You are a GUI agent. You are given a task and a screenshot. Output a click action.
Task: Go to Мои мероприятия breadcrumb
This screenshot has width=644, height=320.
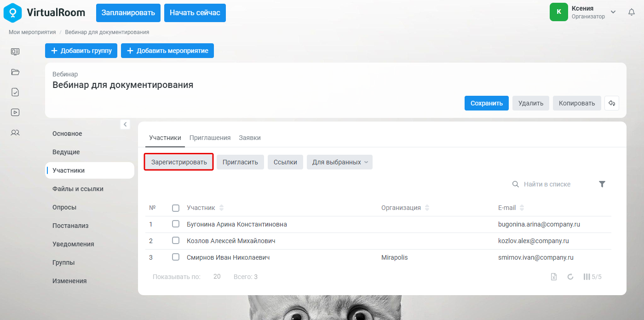click(32, 32)
